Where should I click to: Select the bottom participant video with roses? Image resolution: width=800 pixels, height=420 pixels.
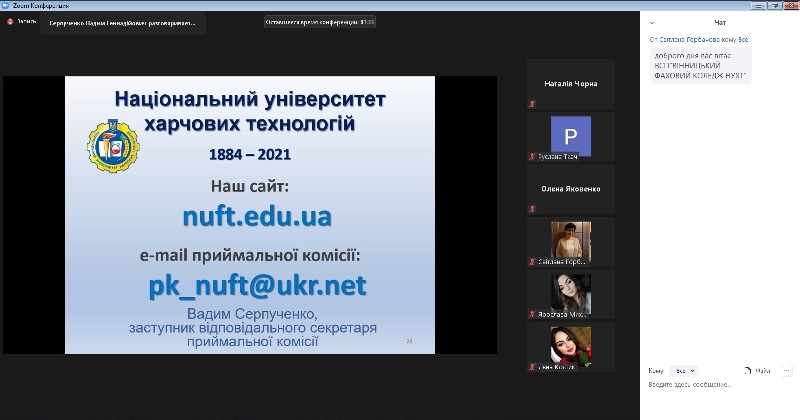pyautogui.click(x=571, y=346)
